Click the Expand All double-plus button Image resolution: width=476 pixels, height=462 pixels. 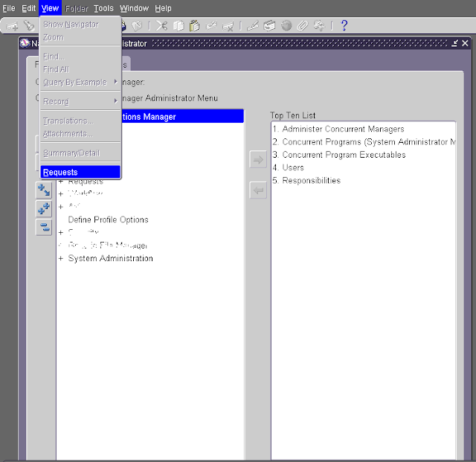44,208
